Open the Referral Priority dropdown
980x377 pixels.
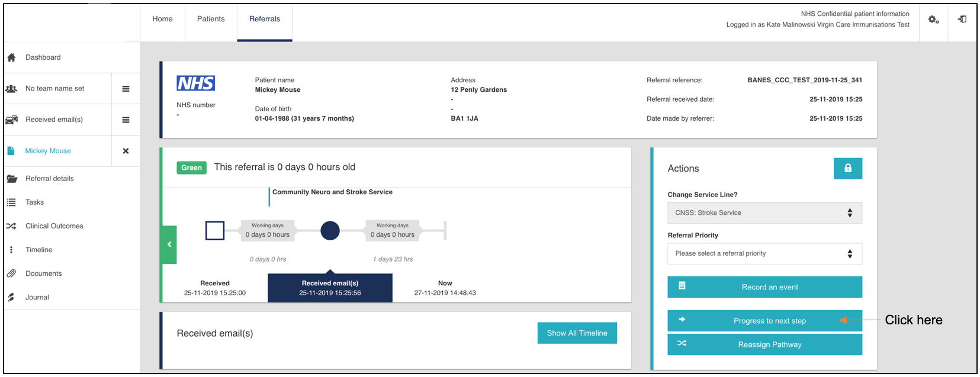[x=764, y=253]
